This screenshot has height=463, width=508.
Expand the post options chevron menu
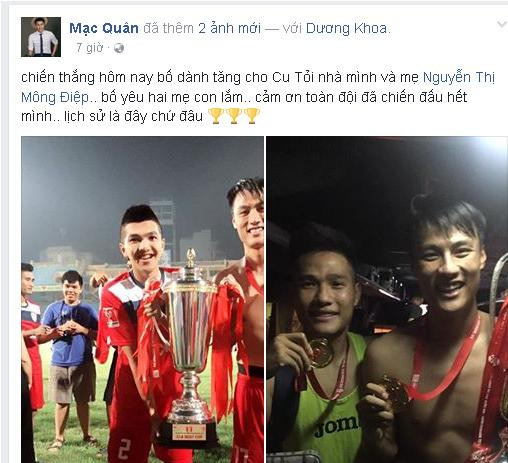pos(502,24)
